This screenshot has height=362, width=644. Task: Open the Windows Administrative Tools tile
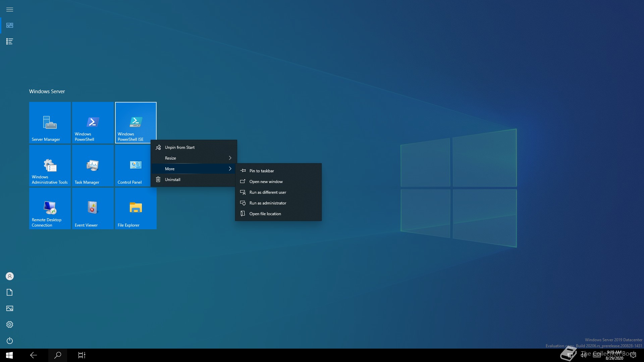50,165
